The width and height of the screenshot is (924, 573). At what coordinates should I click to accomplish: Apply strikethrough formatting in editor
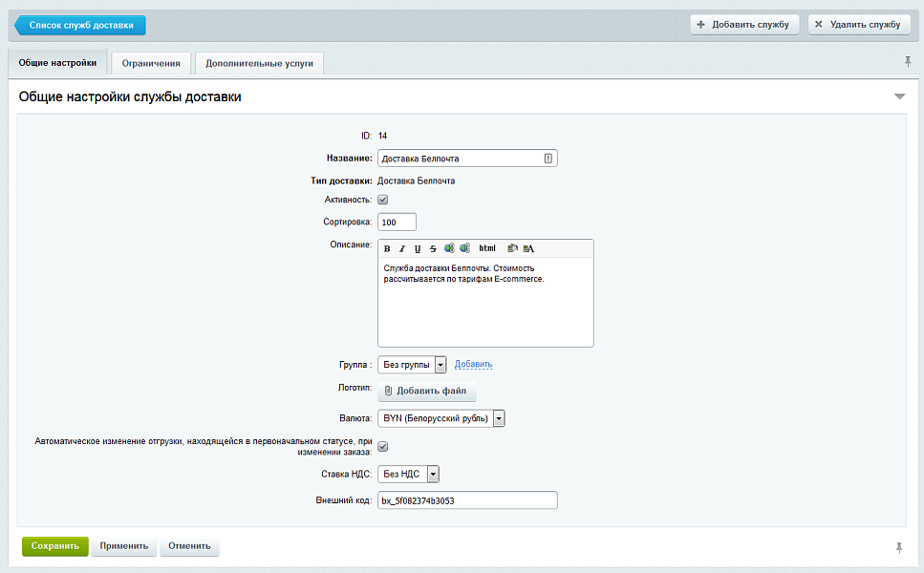coord(433,248)
